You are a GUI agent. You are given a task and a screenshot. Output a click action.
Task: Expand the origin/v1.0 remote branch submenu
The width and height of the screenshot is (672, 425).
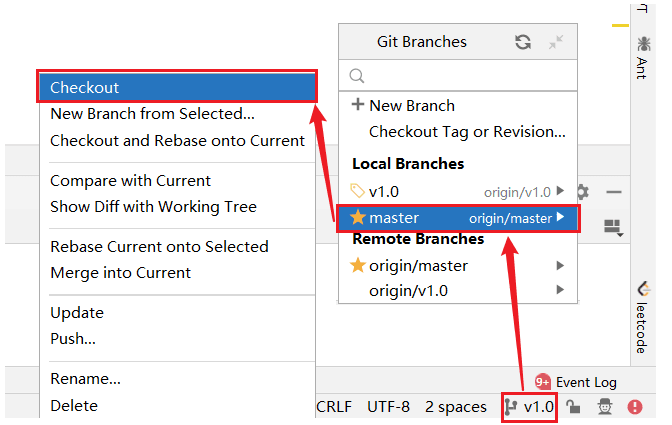561,291
